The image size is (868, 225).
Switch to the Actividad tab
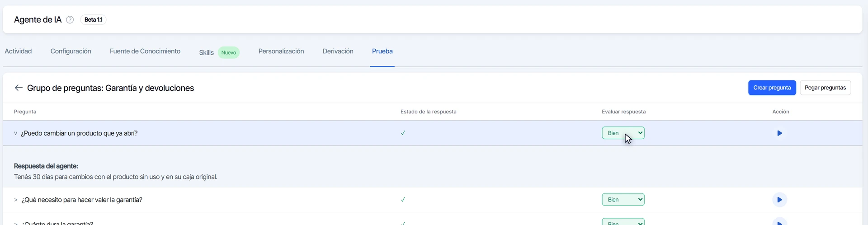[18, 51]
